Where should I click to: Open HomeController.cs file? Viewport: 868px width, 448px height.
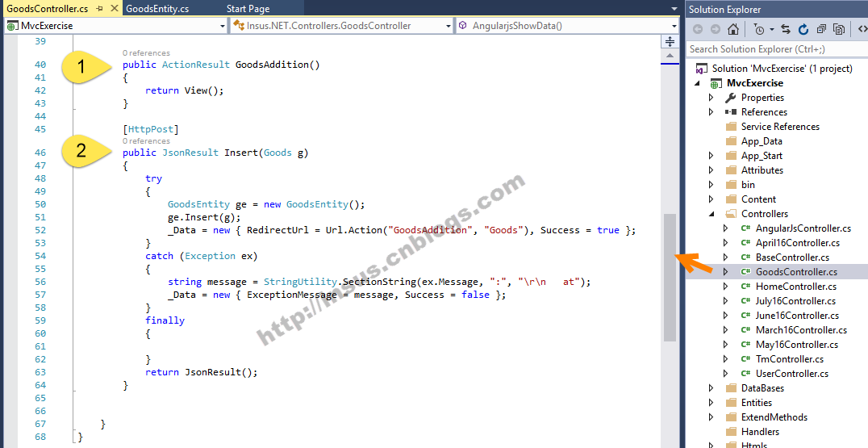point(796,287)
